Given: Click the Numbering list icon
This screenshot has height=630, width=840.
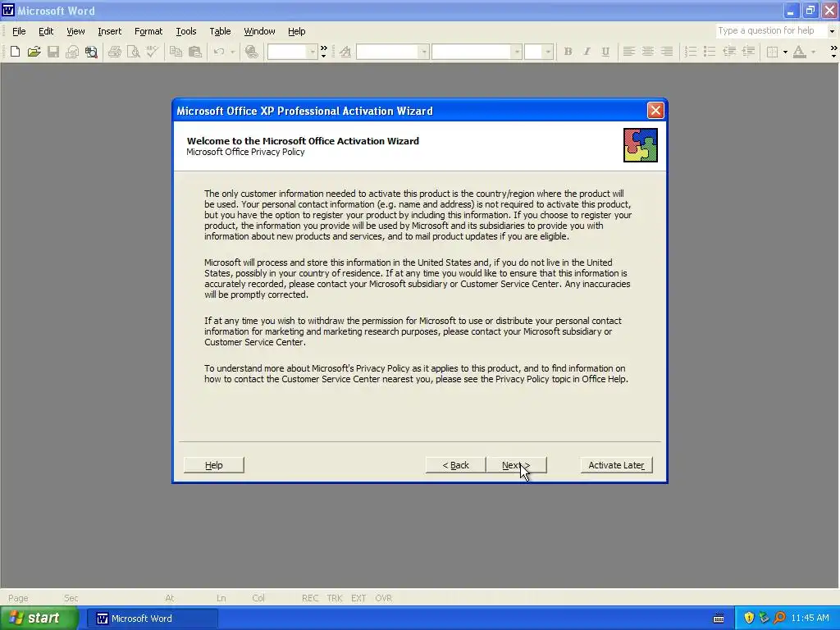Looking at the screenshot, I should pos(691,52).
